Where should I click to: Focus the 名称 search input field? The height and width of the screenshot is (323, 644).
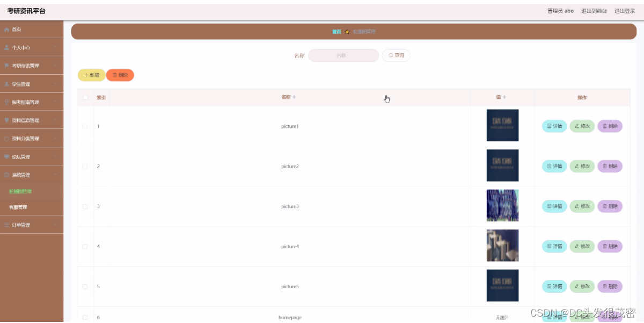[x=343, y=55]
